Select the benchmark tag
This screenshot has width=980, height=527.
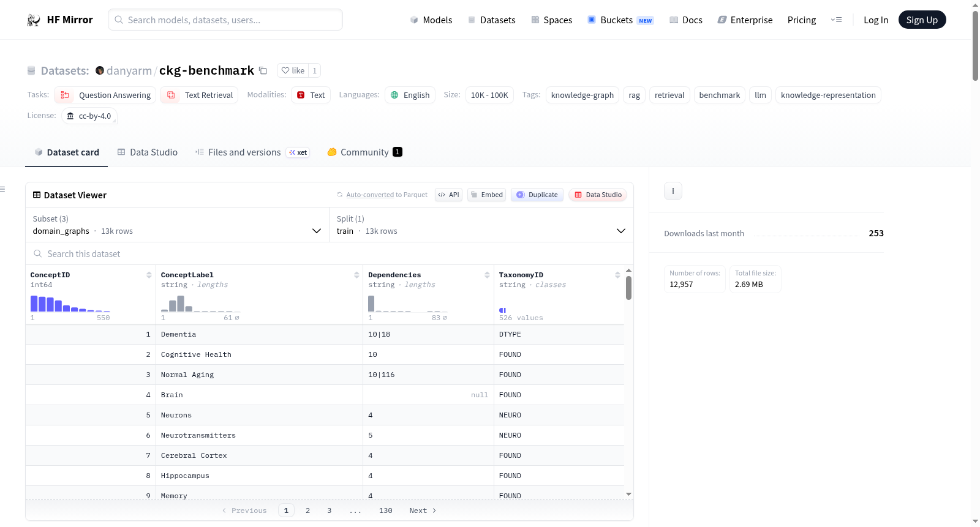(x=719, y=95)
